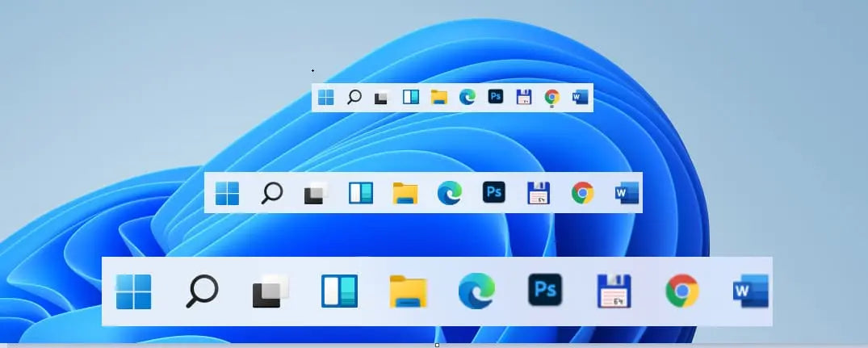Launch Word from the largest taskbar
868x348 pixels.
coord(750,291)
